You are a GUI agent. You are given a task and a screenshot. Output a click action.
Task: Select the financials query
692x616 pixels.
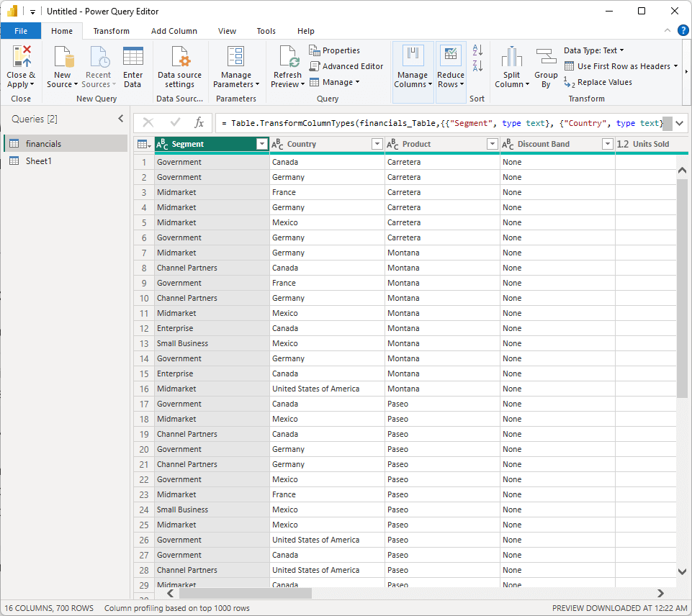(66, 144)
